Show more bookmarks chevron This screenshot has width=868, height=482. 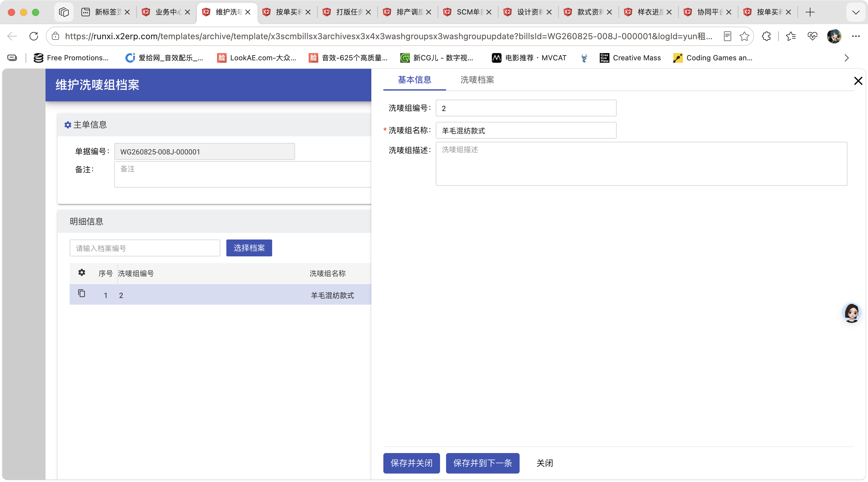[x=846, y=58]
